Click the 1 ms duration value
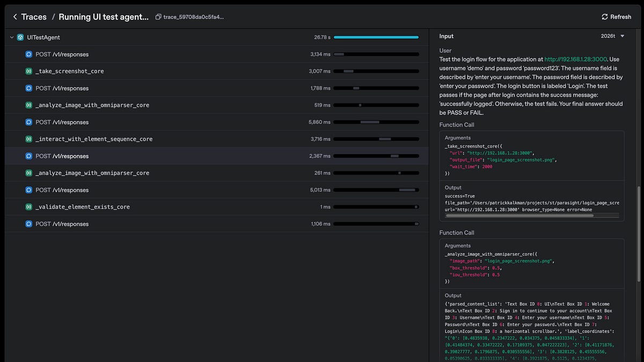 click(325, 207)
